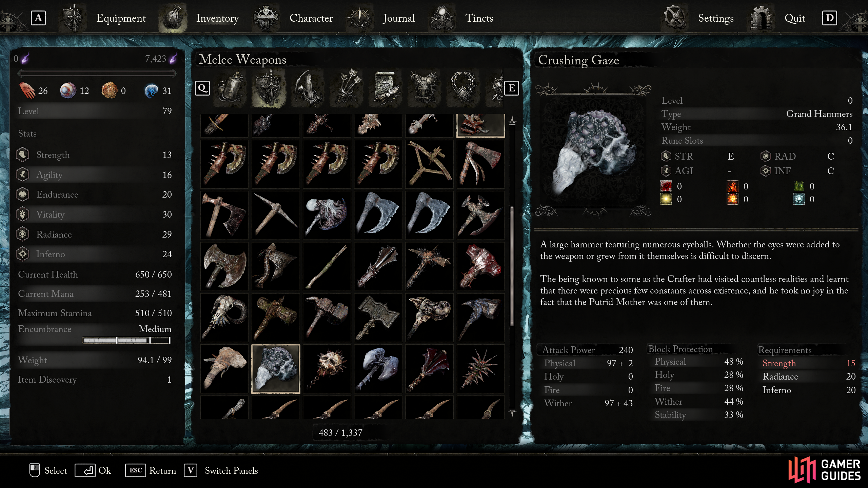Click the Strength stat icon
This screenshot has height=488, width=868.
click(x=22, y=155)
